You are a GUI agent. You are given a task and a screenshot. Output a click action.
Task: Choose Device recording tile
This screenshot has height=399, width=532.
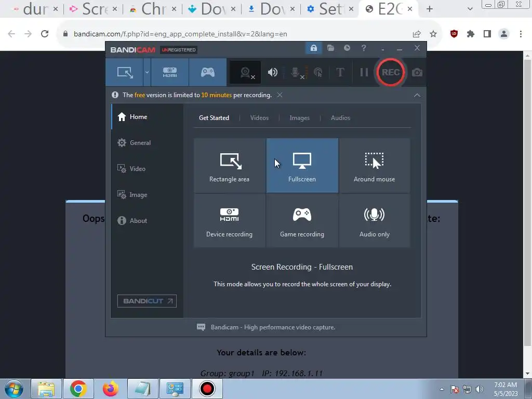pos(229,220)
